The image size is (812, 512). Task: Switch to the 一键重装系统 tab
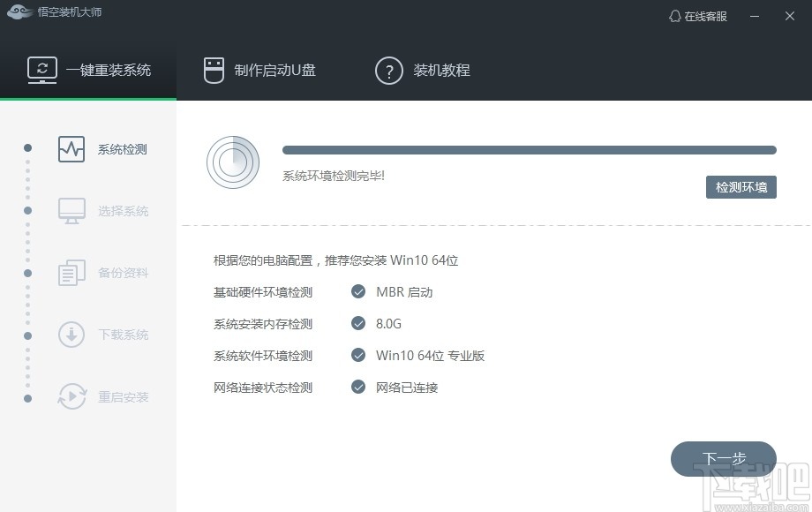coord(88,71)
